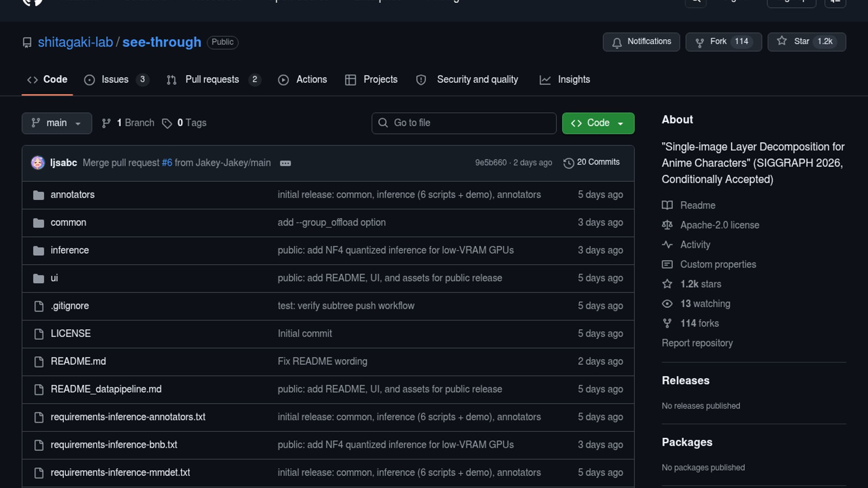Click the Notifications bell button
The width and height of the screenshot is (868, 488).
pyautogui.click(x=641, y=42)
